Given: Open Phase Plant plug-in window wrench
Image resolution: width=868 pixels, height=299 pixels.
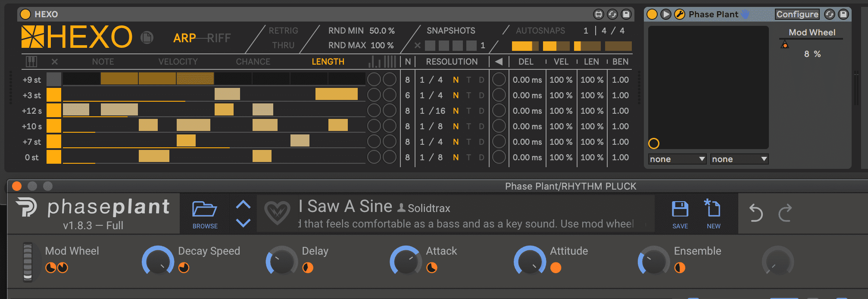Looking at the screenshot, I should coord(680,14).
